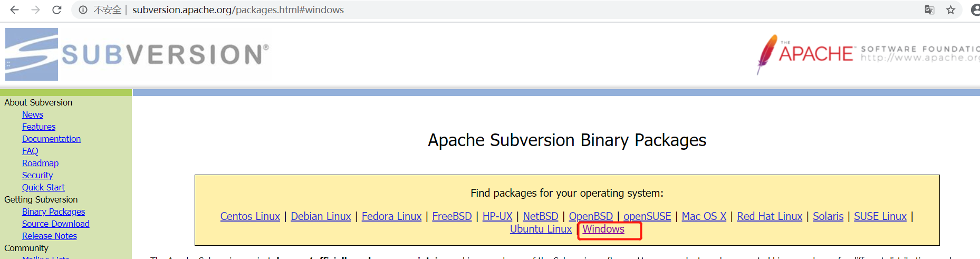The height and width of the screenshot is (259, 980).
Task: Reload the page
Action: tap(57, 10)
